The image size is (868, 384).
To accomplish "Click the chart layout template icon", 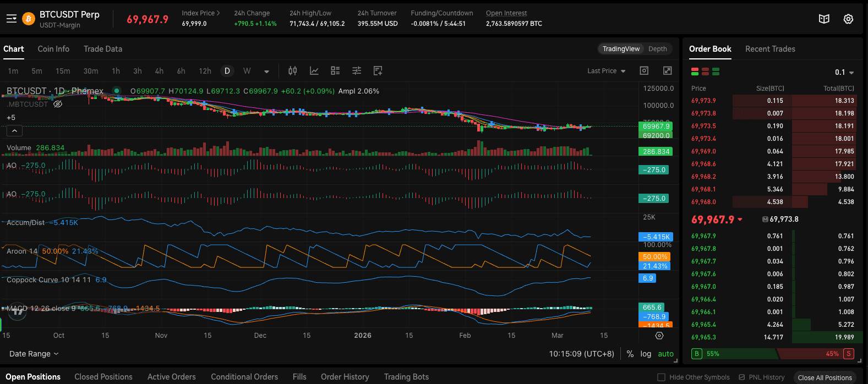I will (335, 71).
